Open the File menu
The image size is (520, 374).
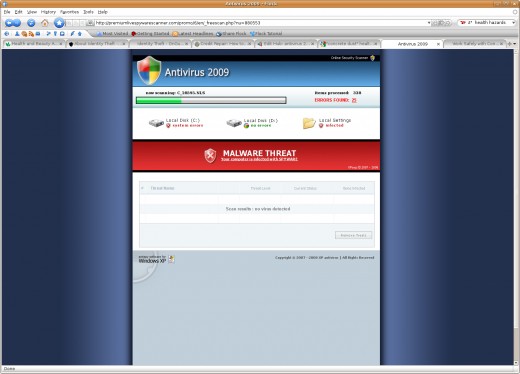click(x=7, y=12)
